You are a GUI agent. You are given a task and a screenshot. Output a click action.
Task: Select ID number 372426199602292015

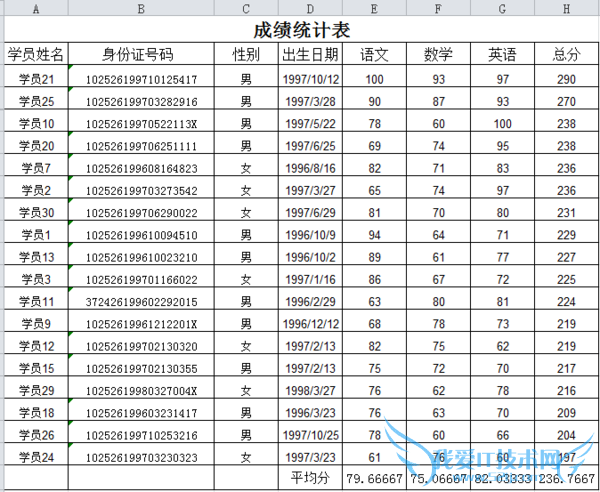[x=141, y=298]
